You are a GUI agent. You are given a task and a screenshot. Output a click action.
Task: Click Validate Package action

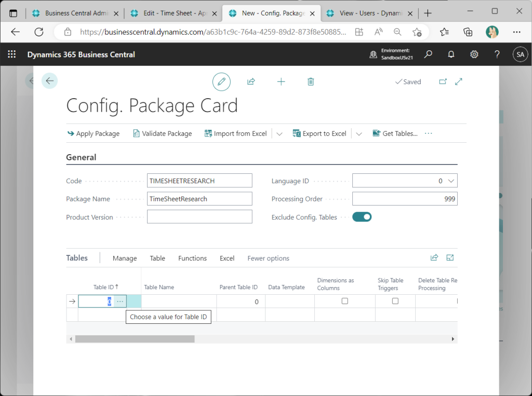point(163,133)
